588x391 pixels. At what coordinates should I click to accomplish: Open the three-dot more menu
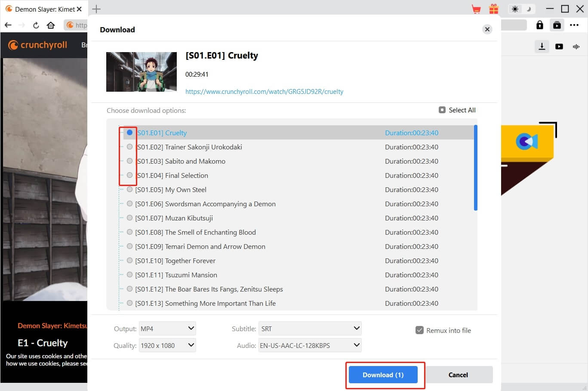(x=574, y=25)
